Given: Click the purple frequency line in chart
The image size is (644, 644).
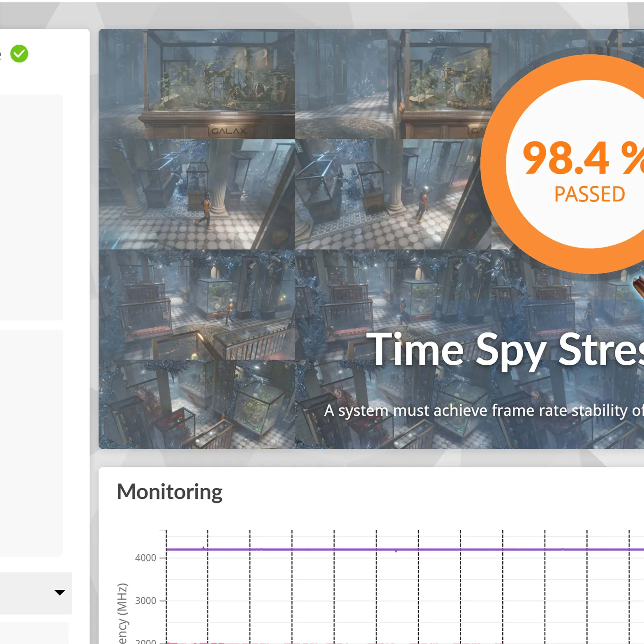Looking at the screenshot, I should (405, 549).
